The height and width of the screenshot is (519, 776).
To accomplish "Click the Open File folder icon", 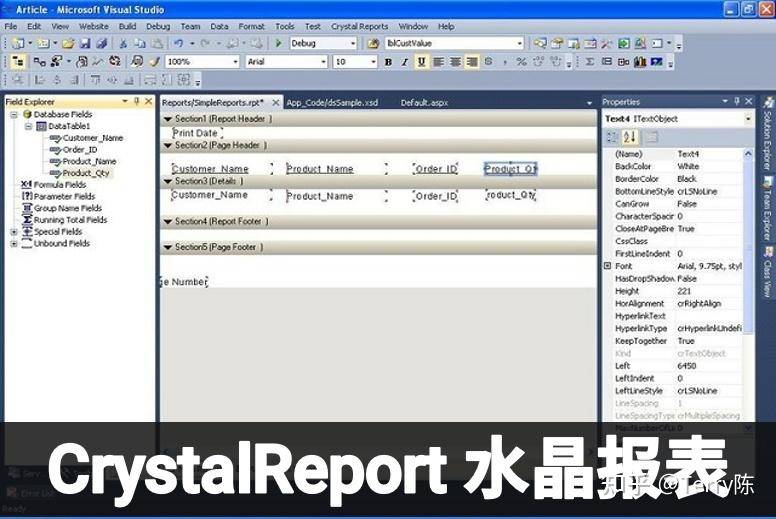I will tap(68, 44).
